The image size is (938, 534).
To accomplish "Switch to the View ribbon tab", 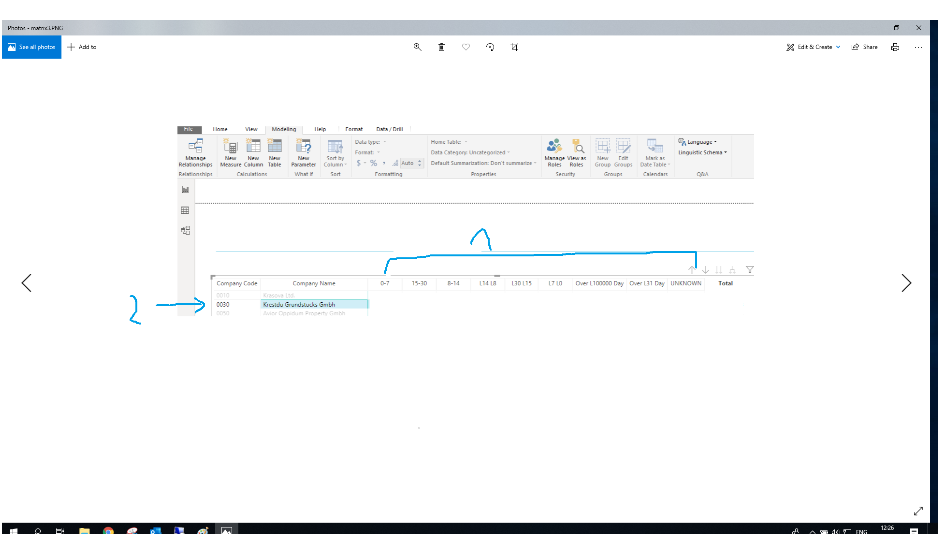I will point(251,129).
